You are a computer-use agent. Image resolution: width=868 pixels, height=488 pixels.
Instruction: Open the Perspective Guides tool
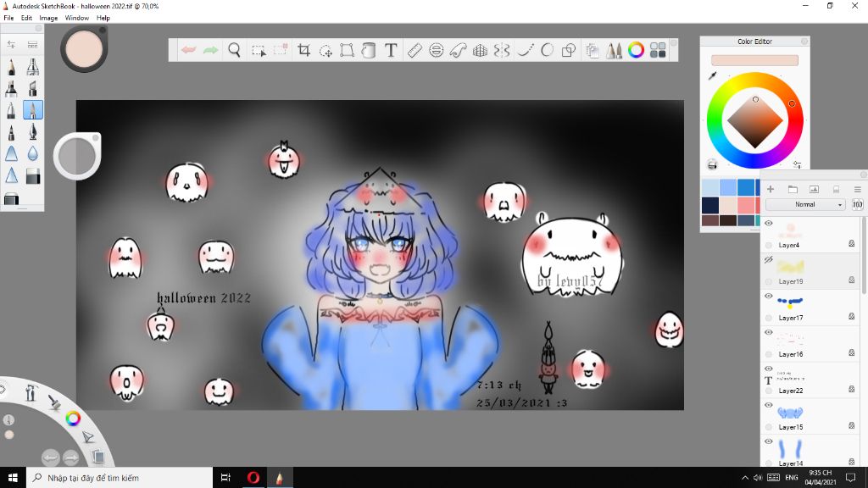point(480,50)
